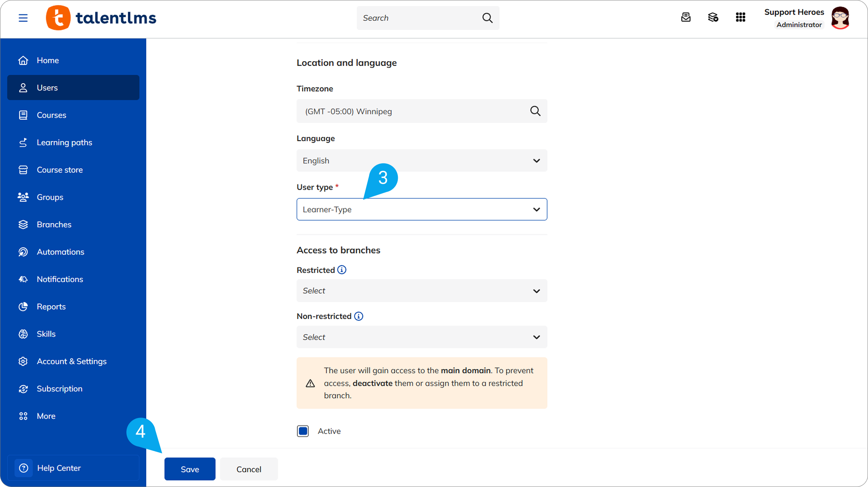The image size is (868, 487).
Task: Open Account & Settings label in sidebar
Action: (72, 361)
